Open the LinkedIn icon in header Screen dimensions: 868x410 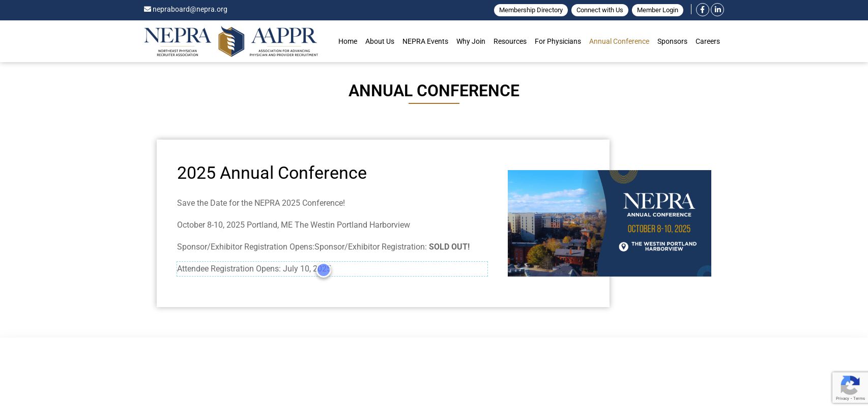point(717,10)
